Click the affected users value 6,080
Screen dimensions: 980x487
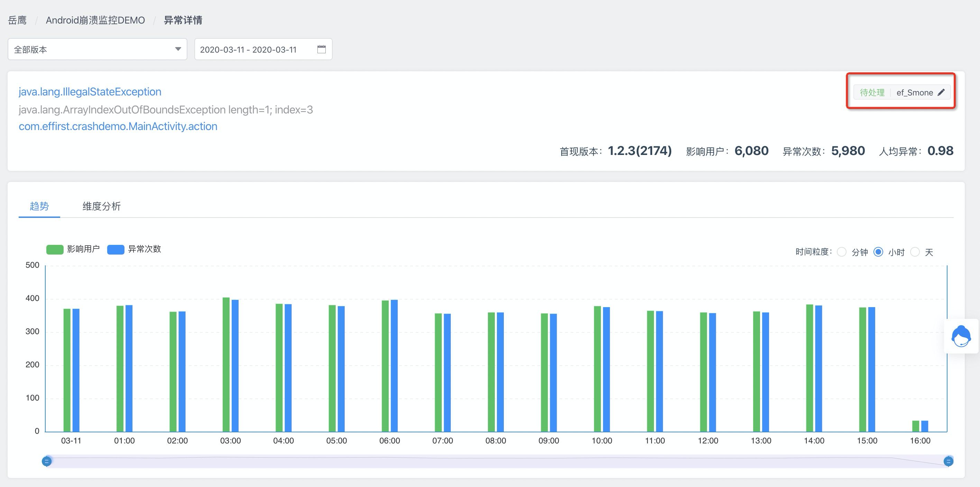[751, 151]
